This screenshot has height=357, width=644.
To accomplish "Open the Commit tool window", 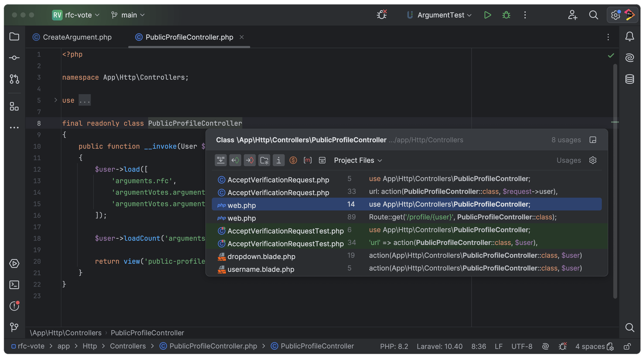I will [x=14, y=58].
